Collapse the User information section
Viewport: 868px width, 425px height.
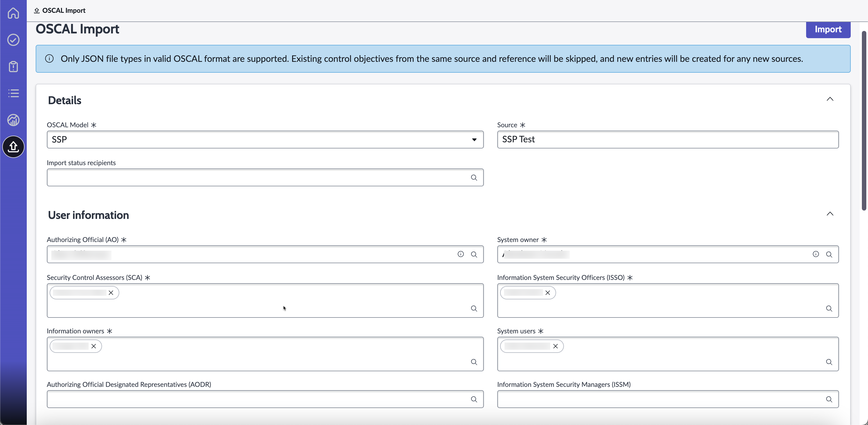(830, 214)
